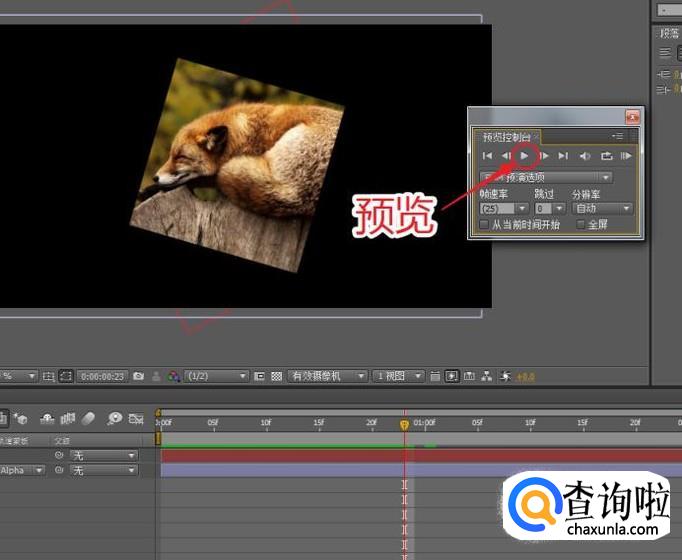Open the 1视图 view layout dropdown
The width and height of the screenshot is (682, 560).
coord(398,376)
